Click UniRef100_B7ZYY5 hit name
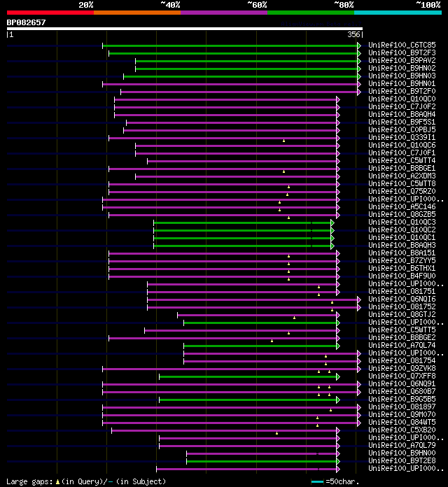This screenshot has height=487, width=448. point(402,260)
